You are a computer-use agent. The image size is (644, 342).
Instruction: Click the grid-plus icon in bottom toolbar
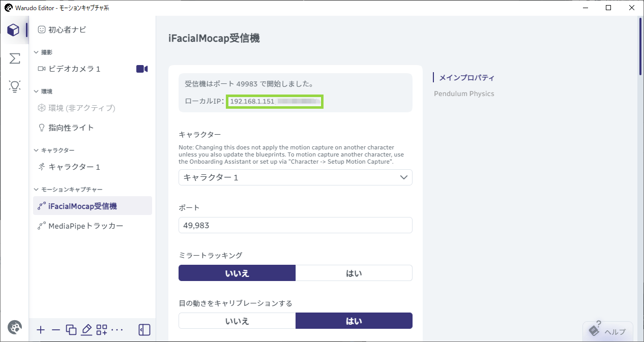point(102,330)
